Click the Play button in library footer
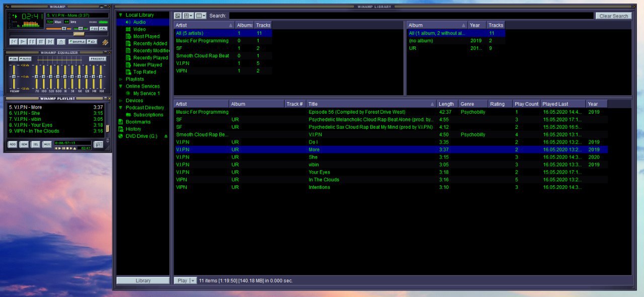The height and width of the screenshot is (297, 644). (182, 280)
